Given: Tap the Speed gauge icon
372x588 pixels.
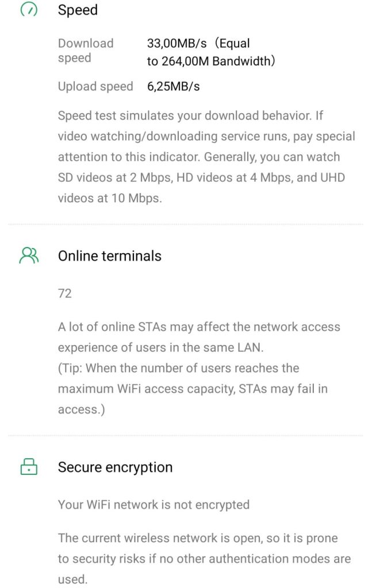Looking at the screenshot, I should [28, 10].
